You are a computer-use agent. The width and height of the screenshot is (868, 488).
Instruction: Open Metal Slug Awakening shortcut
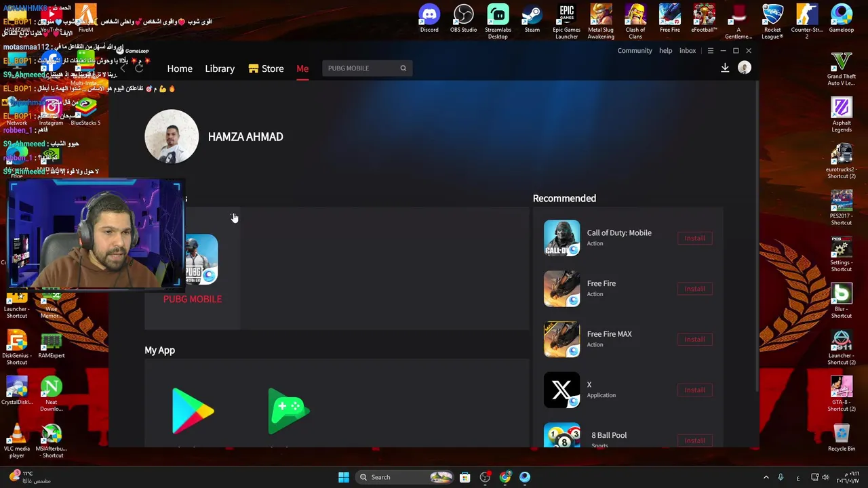click(601, 22)
